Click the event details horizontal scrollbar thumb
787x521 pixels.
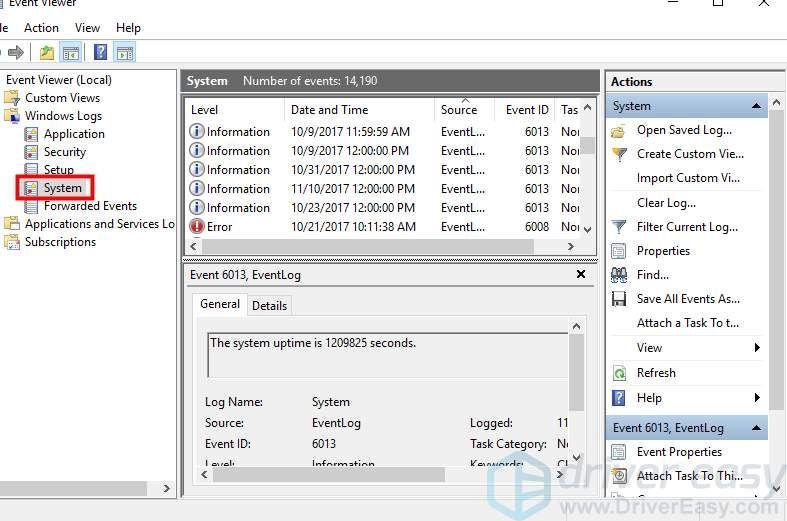[328, 474]
